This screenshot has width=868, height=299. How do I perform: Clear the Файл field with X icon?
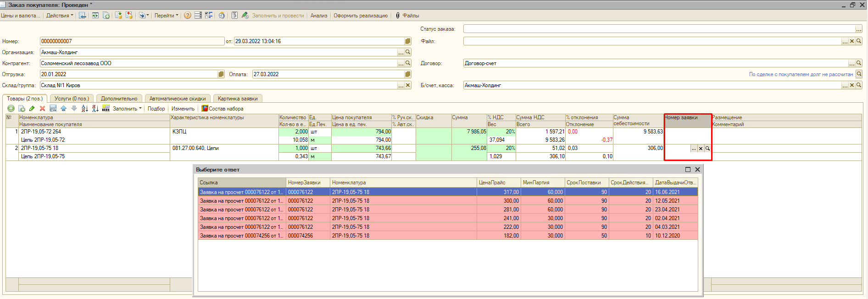[852, 41]
